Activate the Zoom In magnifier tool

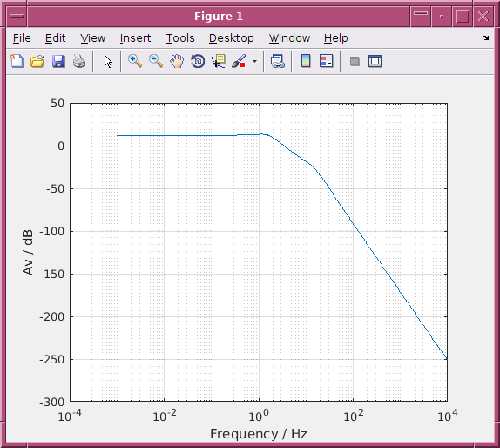135,61
